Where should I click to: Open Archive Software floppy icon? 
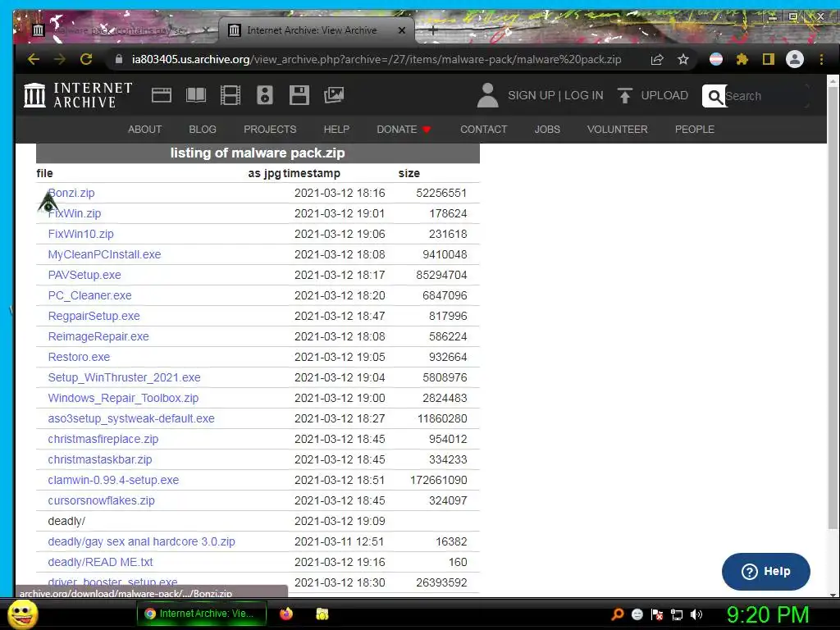pyautogui.click(x=299, y=95)
